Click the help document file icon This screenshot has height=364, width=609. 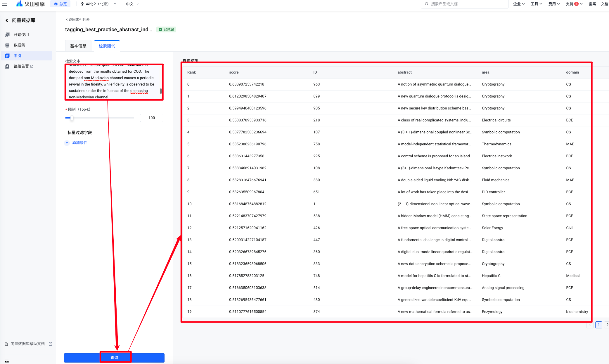[6, 344]
